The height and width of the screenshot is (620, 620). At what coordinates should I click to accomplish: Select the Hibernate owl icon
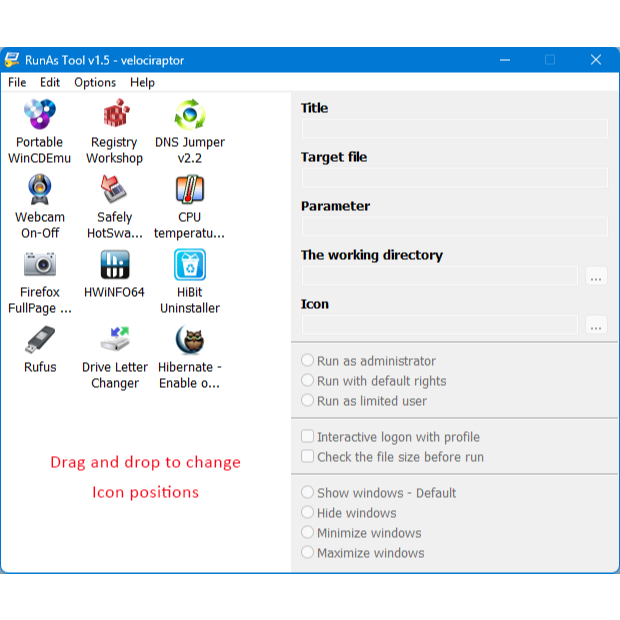190,339
